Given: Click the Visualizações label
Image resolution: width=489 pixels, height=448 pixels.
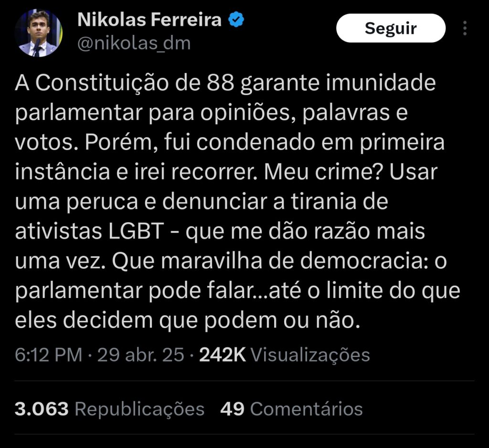Looking at the screenshot, I should [x=310, y=355].
